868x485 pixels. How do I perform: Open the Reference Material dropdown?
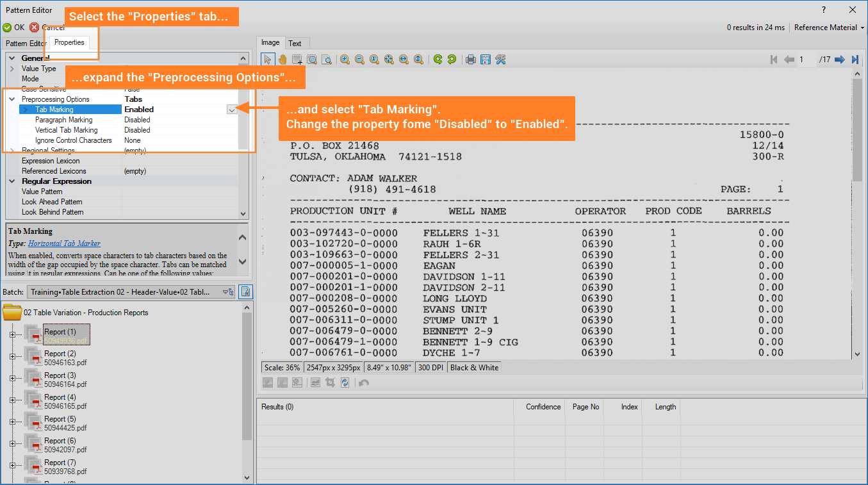[x=829, y=28]
